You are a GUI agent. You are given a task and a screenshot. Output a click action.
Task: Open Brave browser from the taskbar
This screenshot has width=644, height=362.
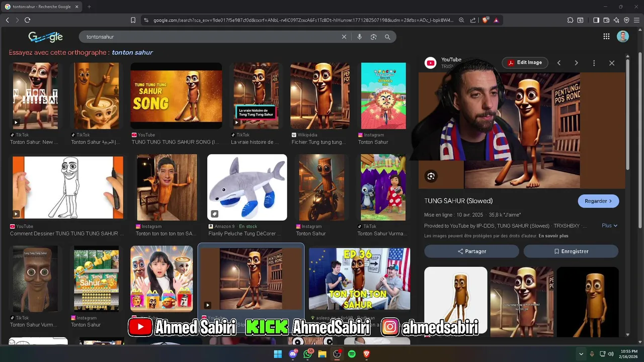(x=366, y=354)
